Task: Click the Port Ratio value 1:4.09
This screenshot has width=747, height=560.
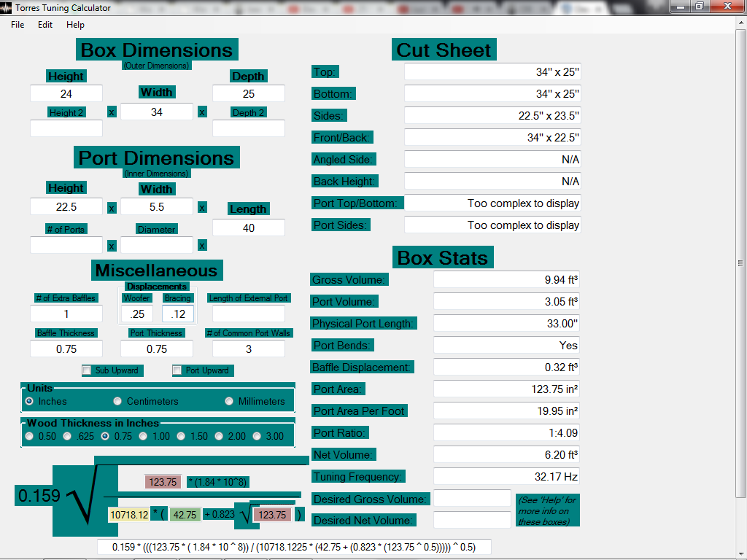Action: pyautogui.click(x=507, y=432)
